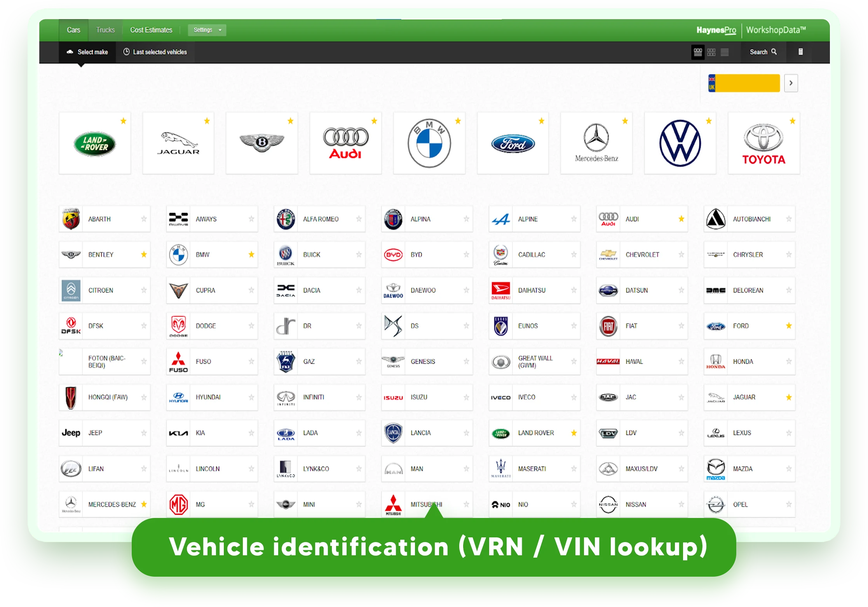
Task: Switch to the Trucks tab
Action: pyautogui.click(x=105, y=30)
